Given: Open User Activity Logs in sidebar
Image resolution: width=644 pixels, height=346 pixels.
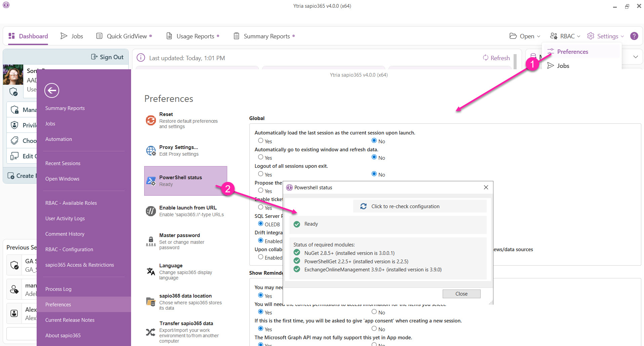Looking at the screenshot, I should point(65,218).
